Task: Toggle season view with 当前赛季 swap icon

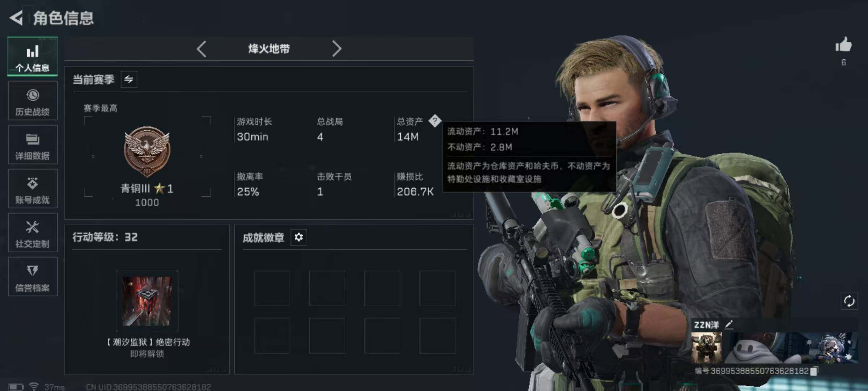Action: click(129, 79)
